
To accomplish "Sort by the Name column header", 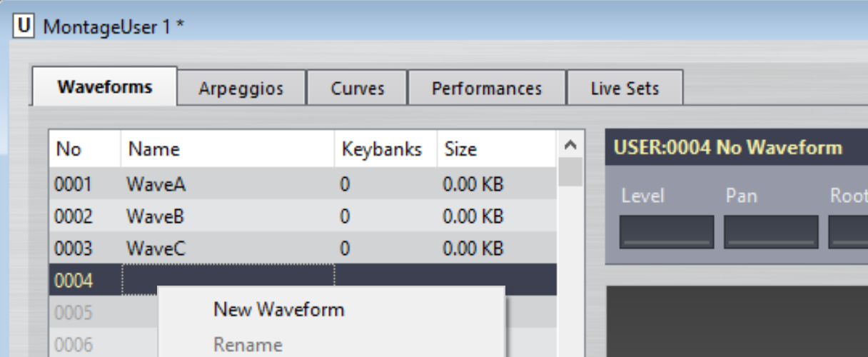I will (x=153, y=149).
